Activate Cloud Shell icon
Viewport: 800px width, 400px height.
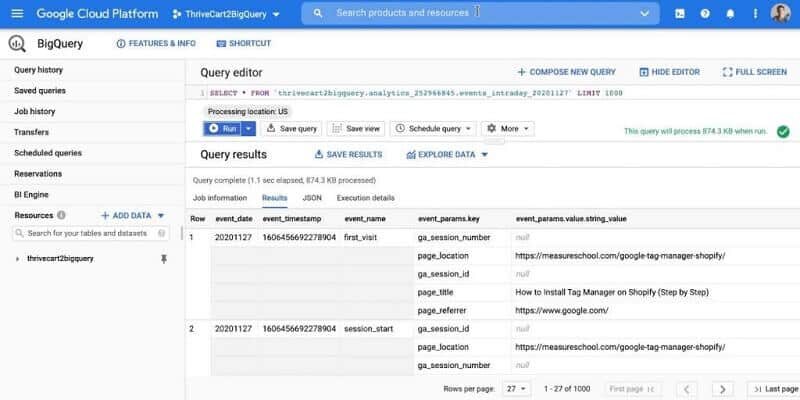tap(680, 14)
